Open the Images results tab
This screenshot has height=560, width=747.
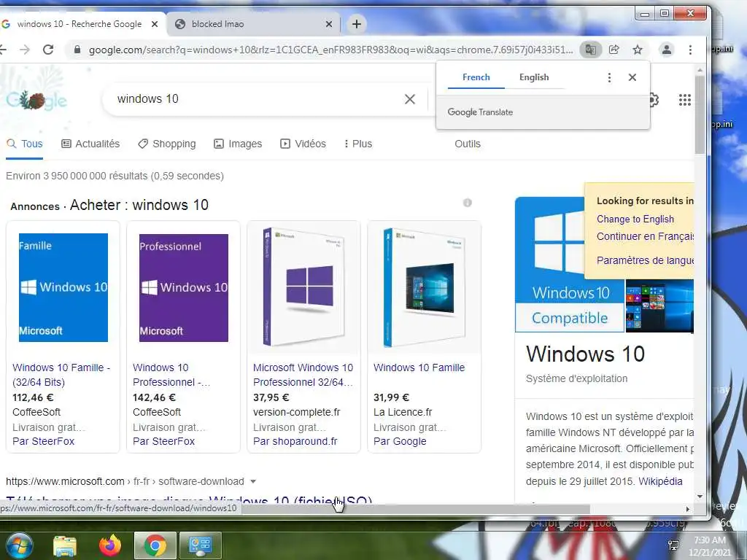click(x=238, y=144)
